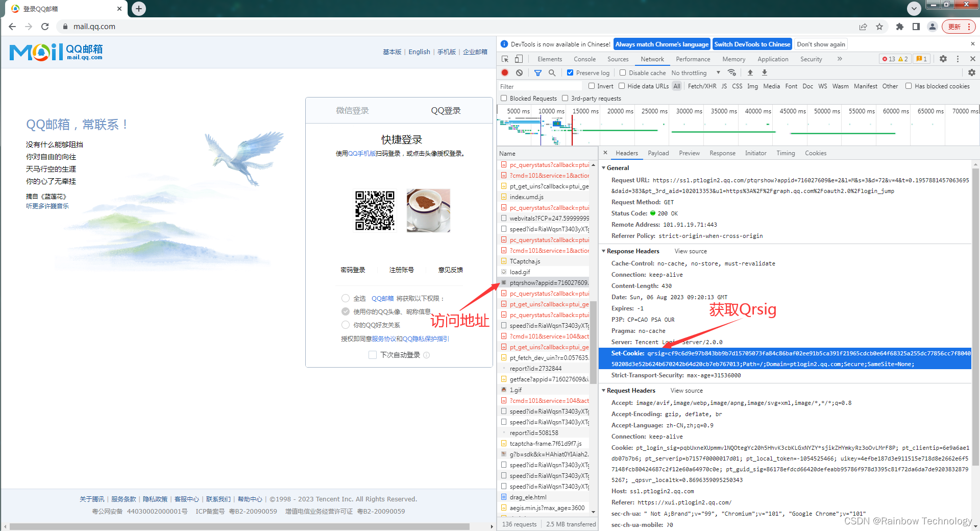Open Chrome profile avatar
The height and width of the screenshot is (531, 980).
[933, 27]
